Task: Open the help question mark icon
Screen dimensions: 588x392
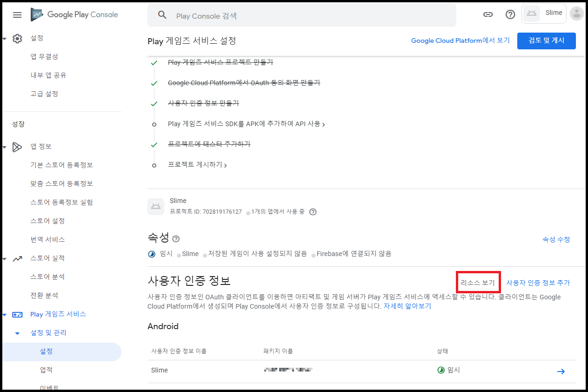Action: pos(510,14)
